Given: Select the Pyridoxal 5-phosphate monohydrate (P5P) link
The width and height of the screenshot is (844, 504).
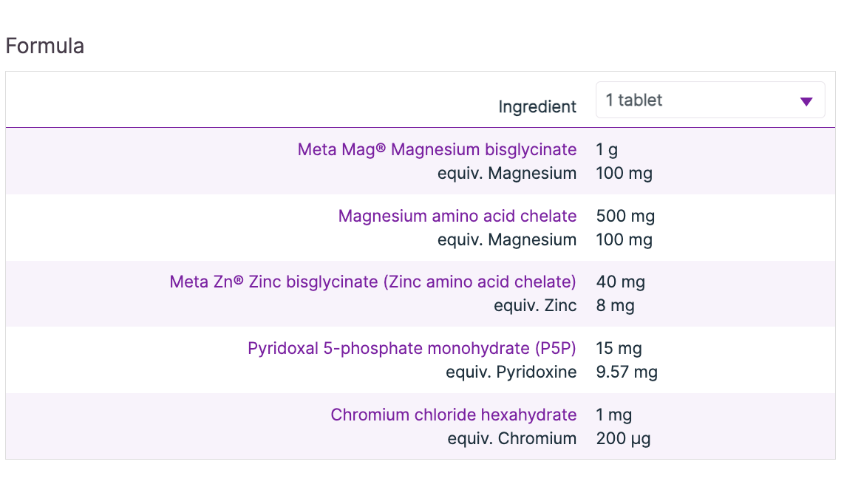Looking at the screenshot, I should click(x=412, y=349).
